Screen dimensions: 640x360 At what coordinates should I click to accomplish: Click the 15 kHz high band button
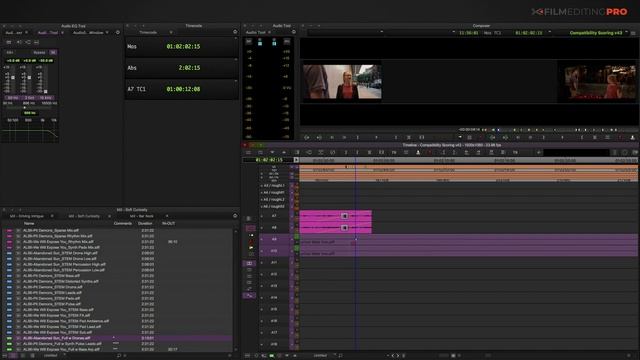tap(45, 98)
